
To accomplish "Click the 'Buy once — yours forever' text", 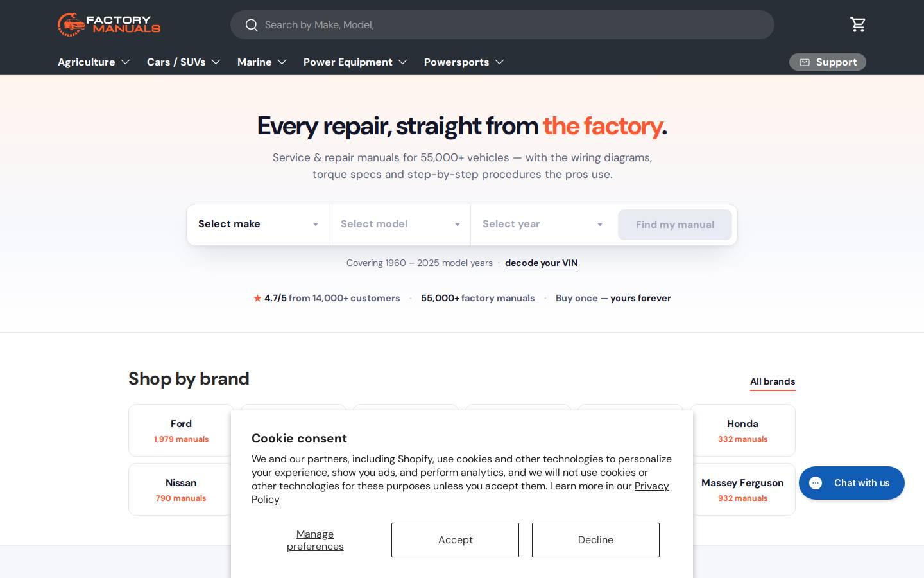I will 613,298.
